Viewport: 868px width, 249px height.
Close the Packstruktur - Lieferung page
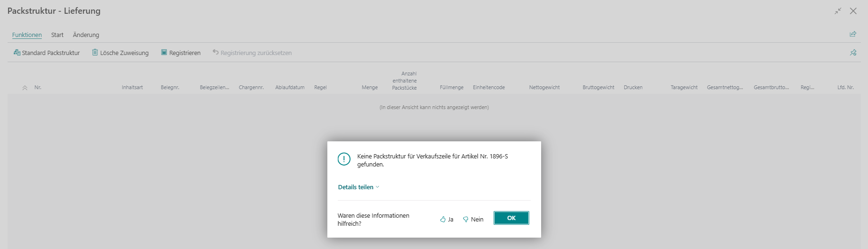(x=853, y=11)
